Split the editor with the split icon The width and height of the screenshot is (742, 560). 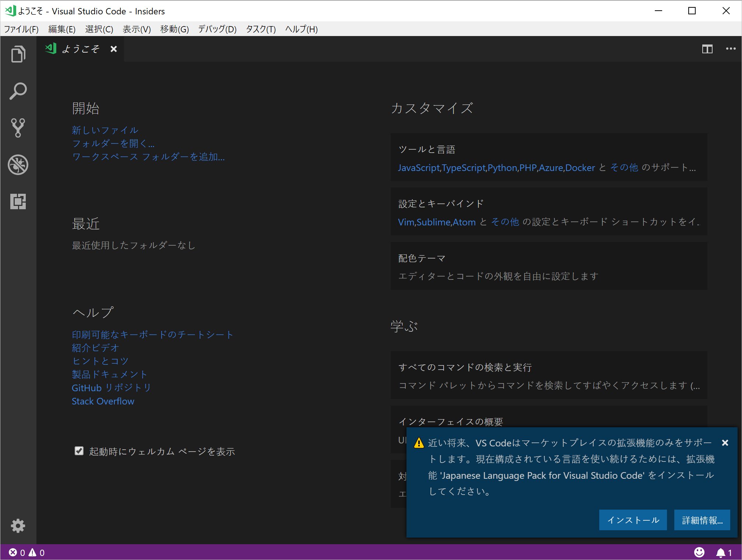click(x=707, y=49)
